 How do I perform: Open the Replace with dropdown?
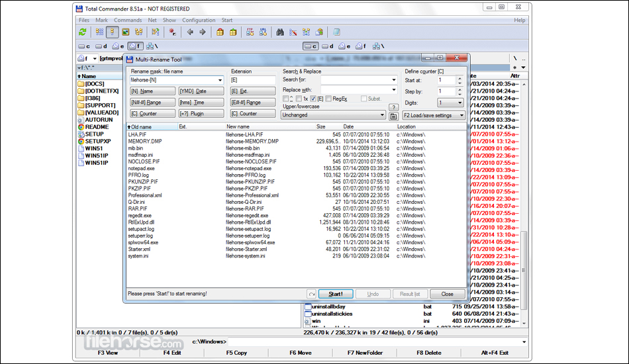pos(393,90)
